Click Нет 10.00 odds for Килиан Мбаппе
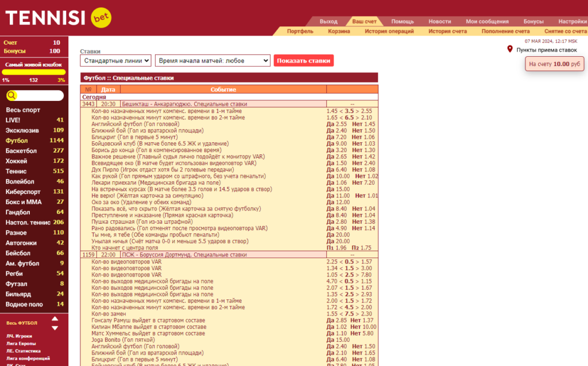This screenshot has height=366, width=588. [363, 326]
